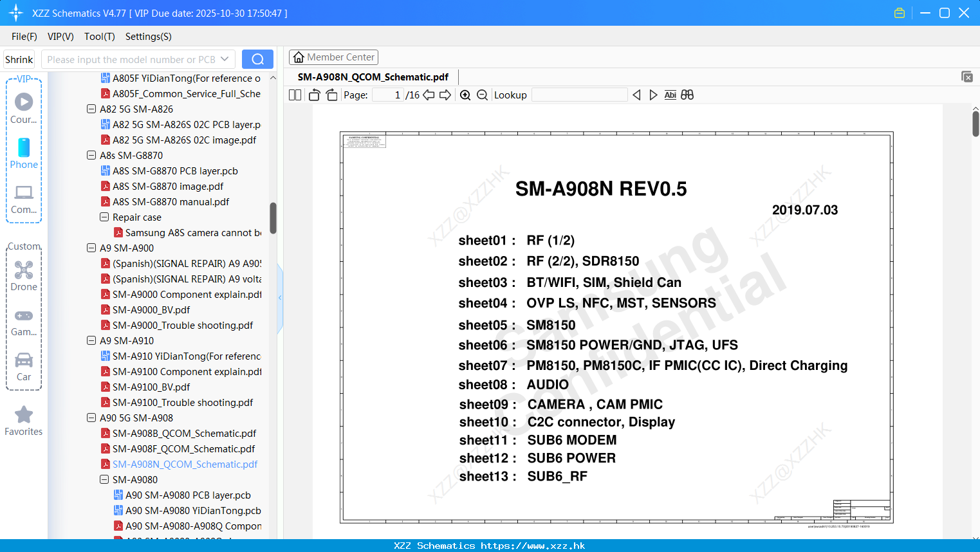The image size is (980, 552).
Task: Open the Member Center
Action: click(333, 57)
